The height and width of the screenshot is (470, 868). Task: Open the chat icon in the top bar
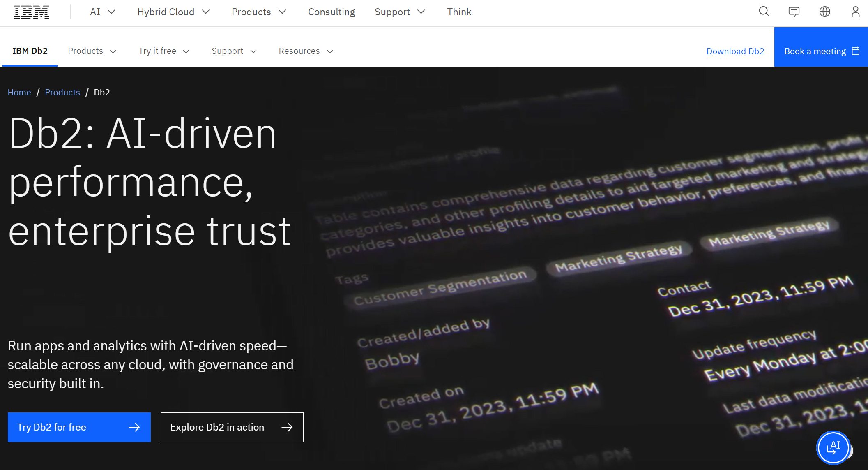[x=794, y=12]
